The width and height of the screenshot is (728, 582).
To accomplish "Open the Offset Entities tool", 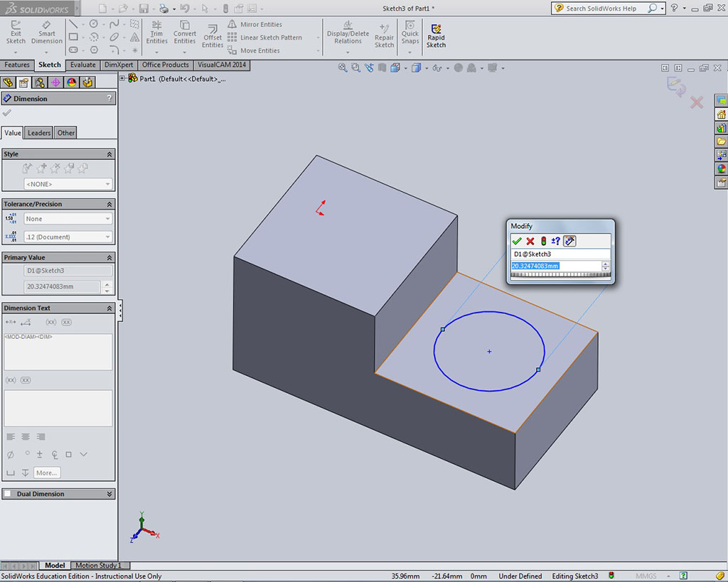I will 213,36.
